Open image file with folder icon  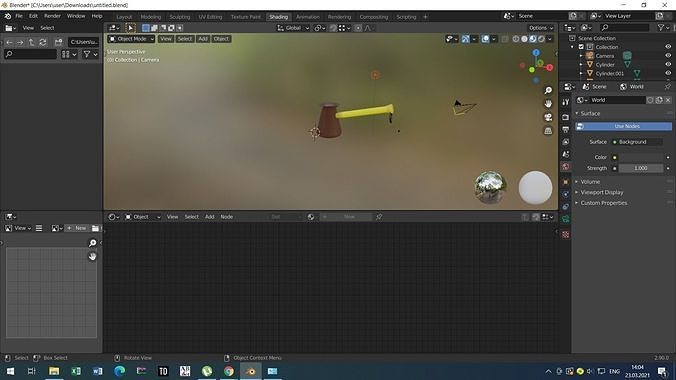pos(95,228)
